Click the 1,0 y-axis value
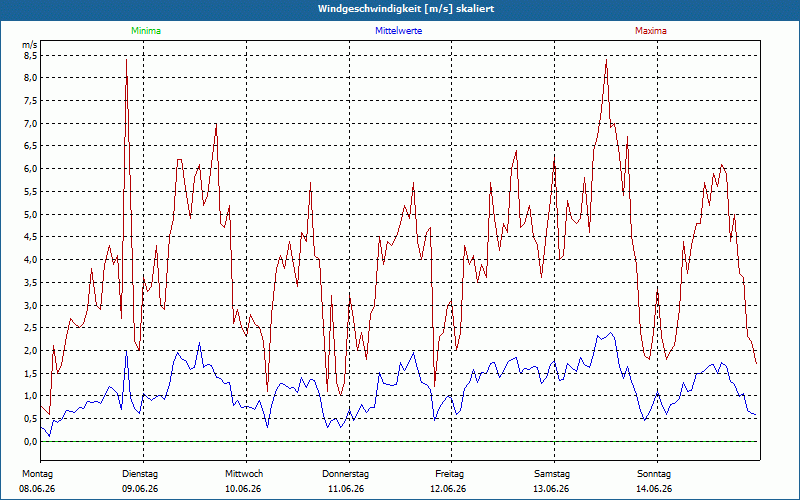 click(x=31, y=396)
